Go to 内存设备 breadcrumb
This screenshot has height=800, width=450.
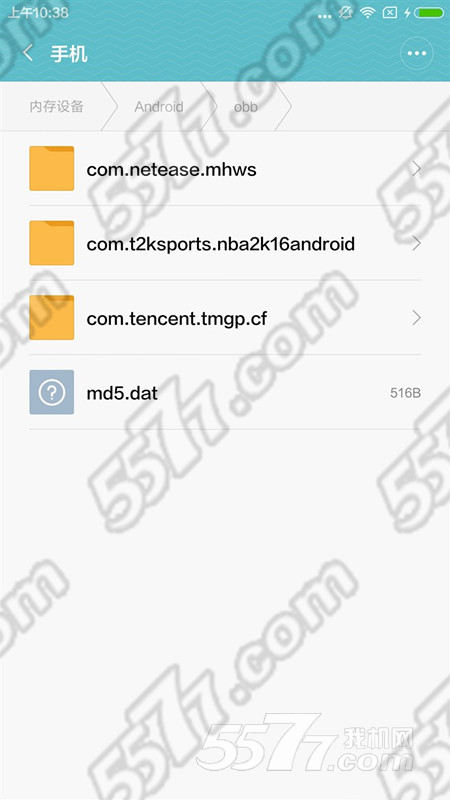click(x=57, y=107)
